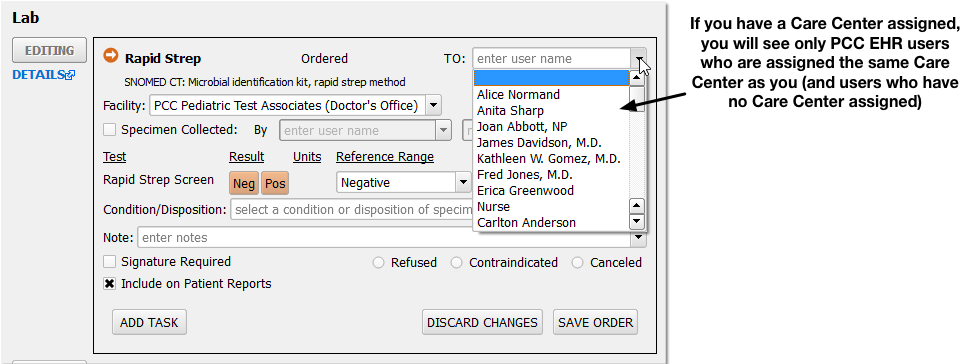Collapse the TO user name dropdown arrow
966x364 pixels.
coord(639,59)
